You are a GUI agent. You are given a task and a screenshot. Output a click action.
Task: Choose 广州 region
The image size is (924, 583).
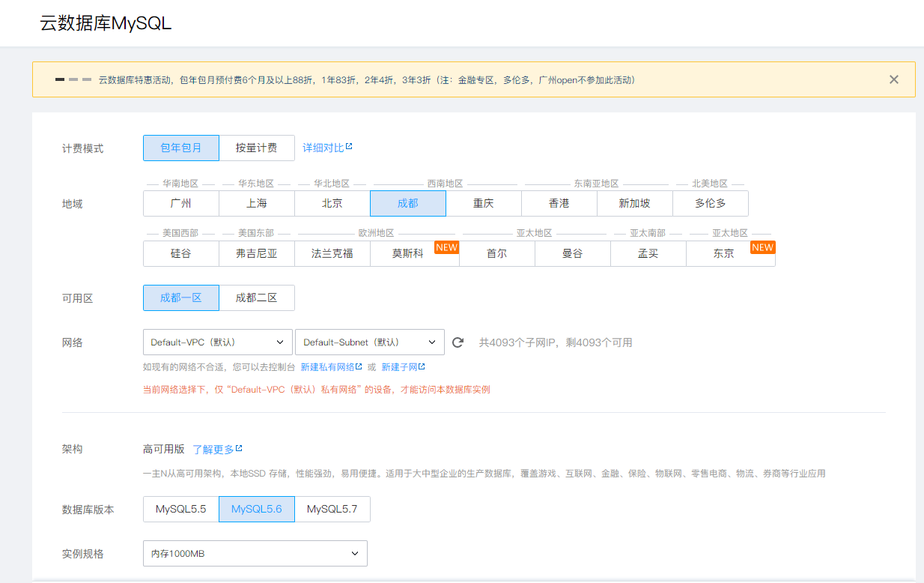181,203
